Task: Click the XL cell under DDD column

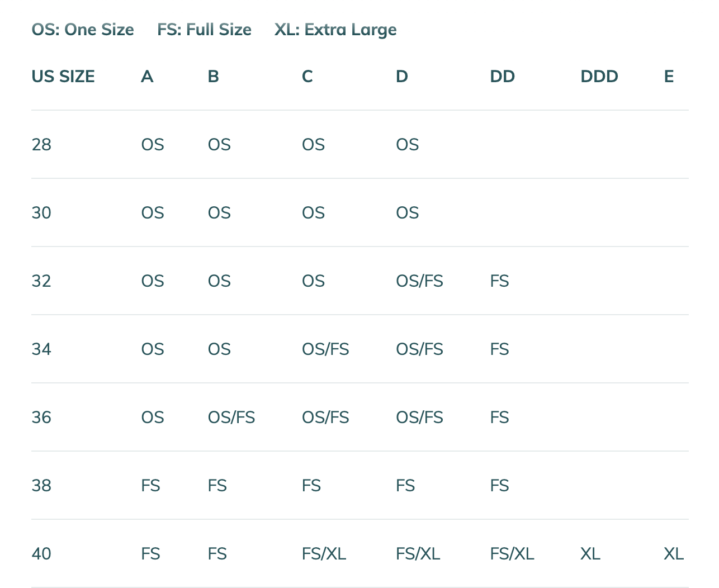Action: coord(590,554)
